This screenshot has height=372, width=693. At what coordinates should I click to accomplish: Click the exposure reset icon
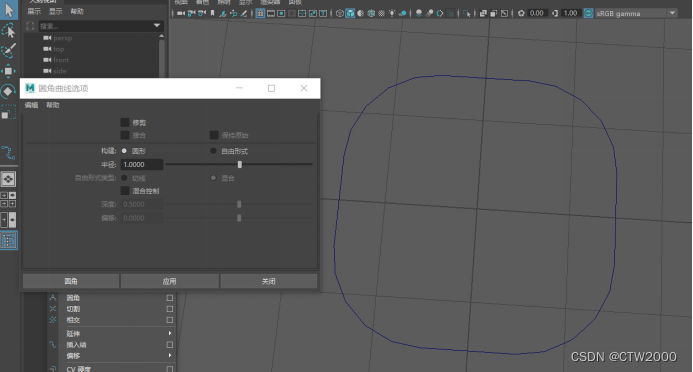pos(521,13)
